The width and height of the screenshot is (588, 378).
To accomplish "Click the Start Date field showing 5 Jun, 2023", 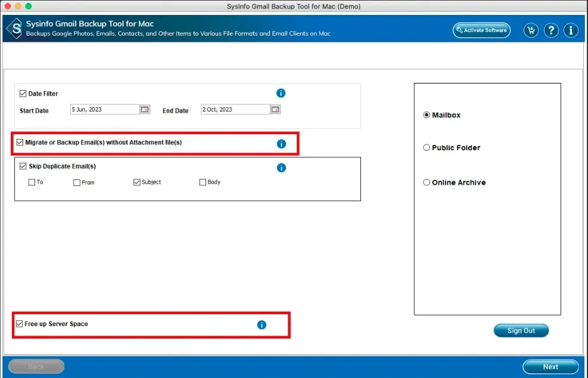I will (x=105, y=109).
